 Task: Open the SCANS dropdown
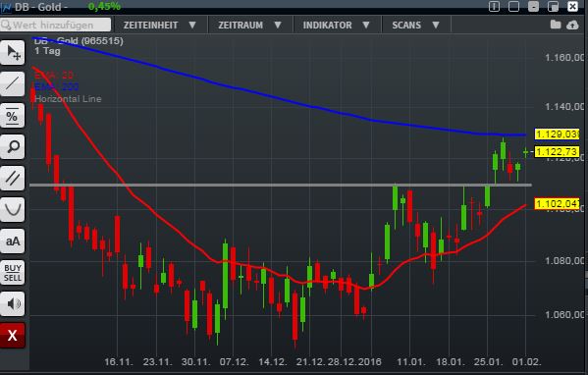pos(415,26)
